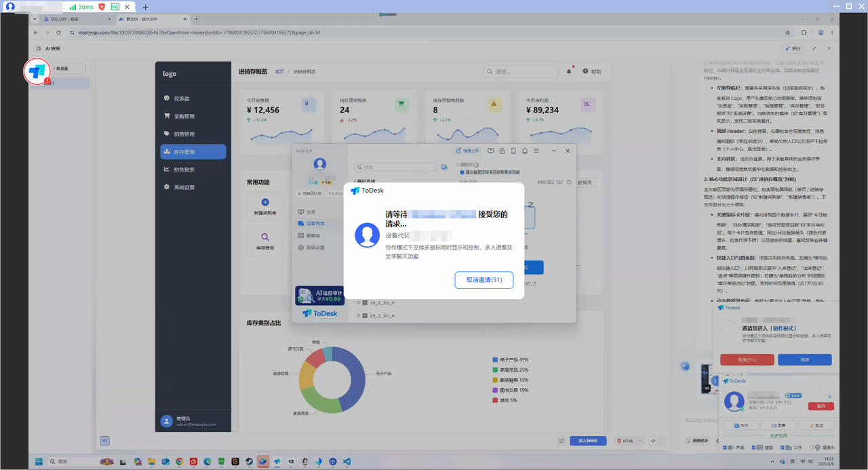Click the 快速上手 button in ToDesk window
Viewport: 868px width, 470px height.
[x=467, y=151]
